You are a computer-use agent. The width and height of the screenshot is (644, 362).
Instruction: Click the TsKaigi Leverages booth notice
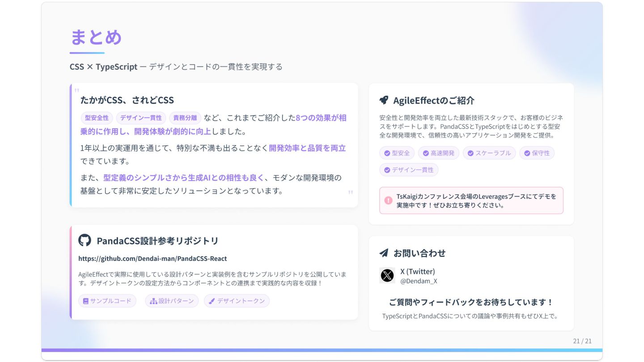click(x=471, y=201)
